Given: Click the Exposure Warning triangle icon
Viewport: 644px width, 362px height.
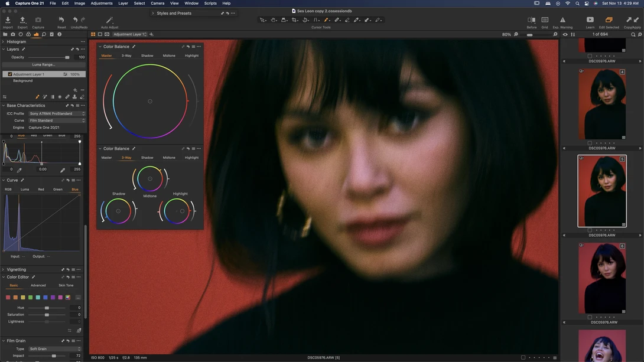Looking at the screenshot, I should point(562,19).
